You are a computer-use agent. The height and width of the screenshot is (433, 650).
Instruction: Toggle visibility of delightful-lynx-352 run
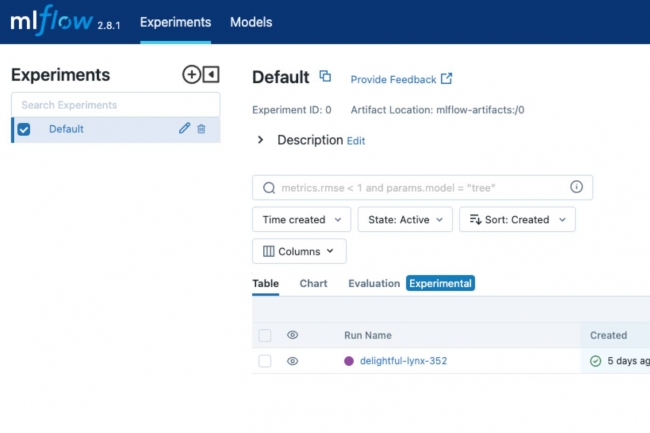pos(293,361)
